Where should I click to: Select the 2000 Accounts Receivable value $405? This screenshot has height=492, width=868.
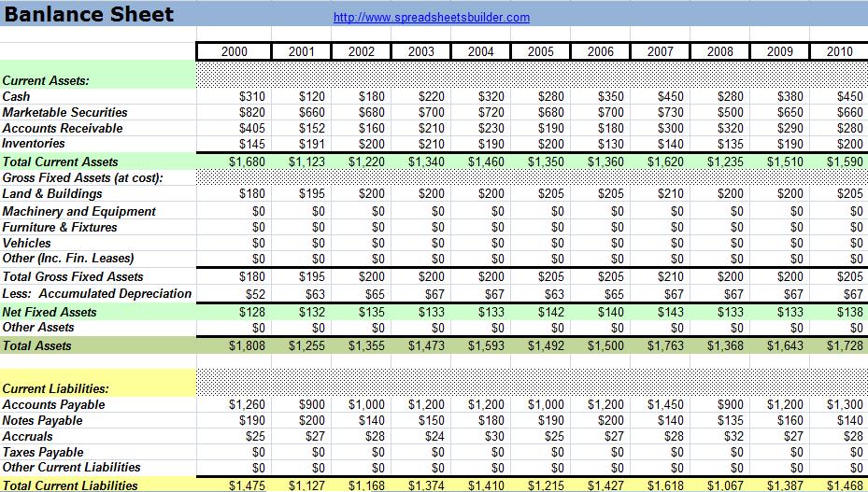pos(252,129)
